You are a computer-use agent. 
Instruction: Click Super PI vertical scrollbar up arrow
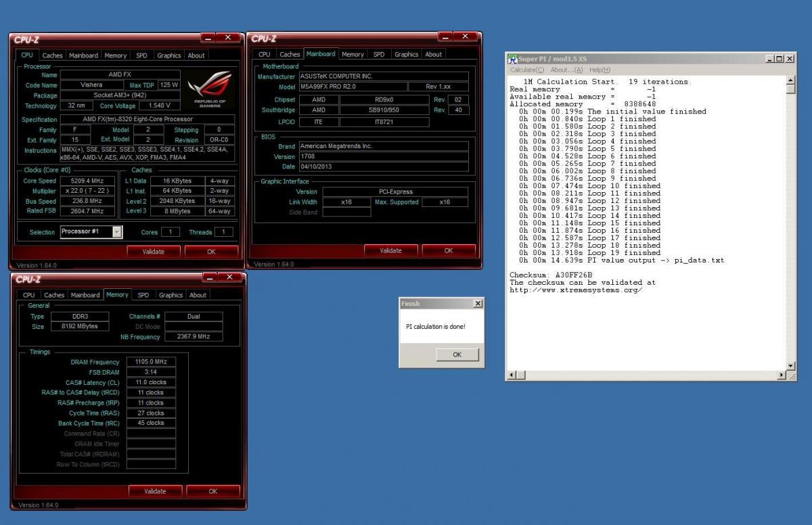pyautogui.click(x=791, y=80)
